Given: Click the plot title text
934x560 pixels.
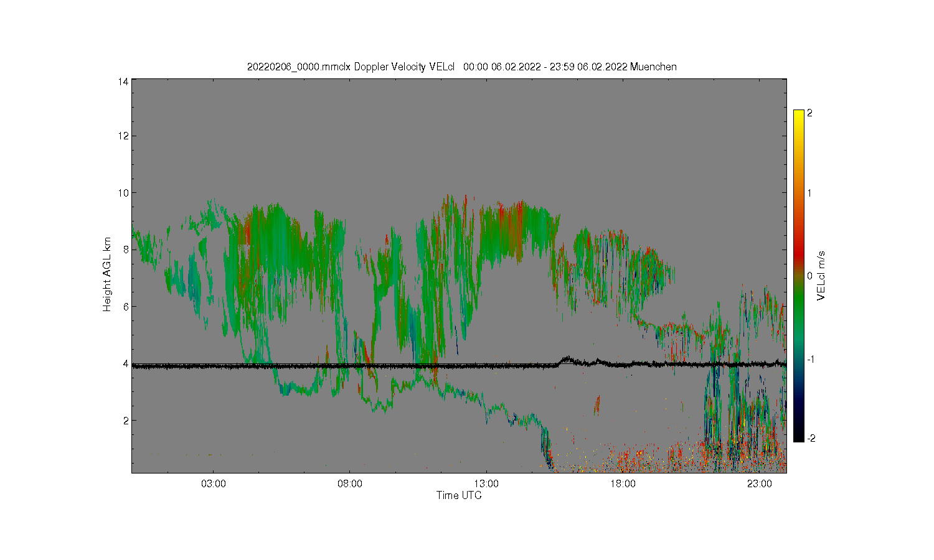Looking at the screenshot, I should [x=461, y=67].
